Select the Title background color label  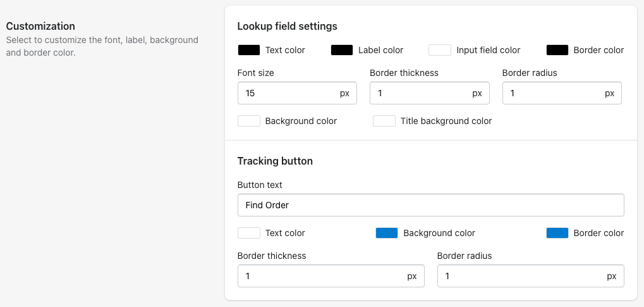[446, 121]
